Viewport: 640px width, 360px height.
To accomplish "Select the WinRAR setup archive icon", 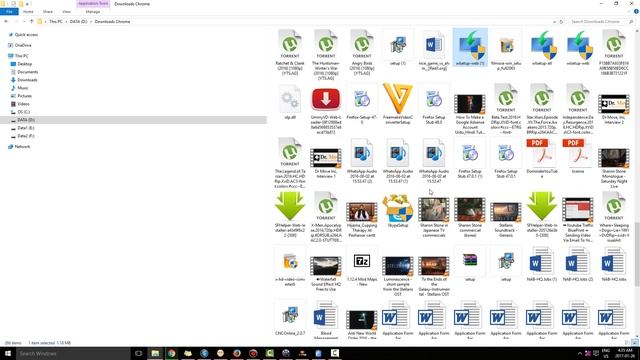I will coord(470,264).
